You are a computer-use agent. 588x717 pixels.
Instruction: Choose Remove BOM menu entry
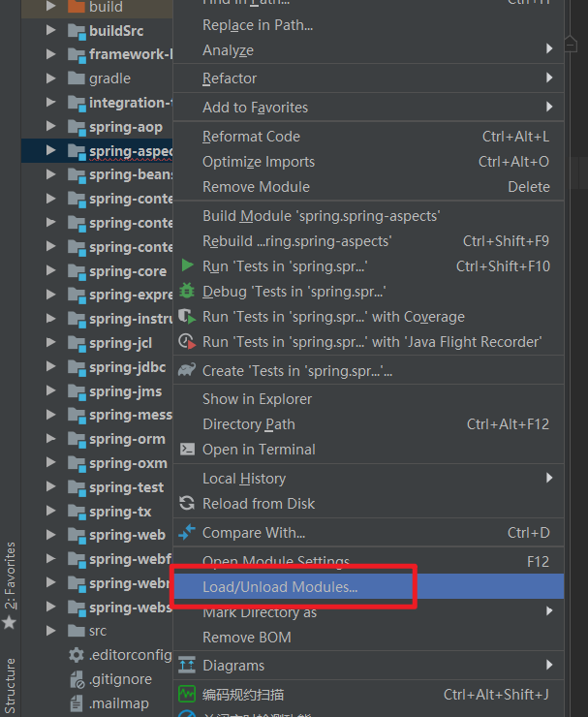point(368,637)
